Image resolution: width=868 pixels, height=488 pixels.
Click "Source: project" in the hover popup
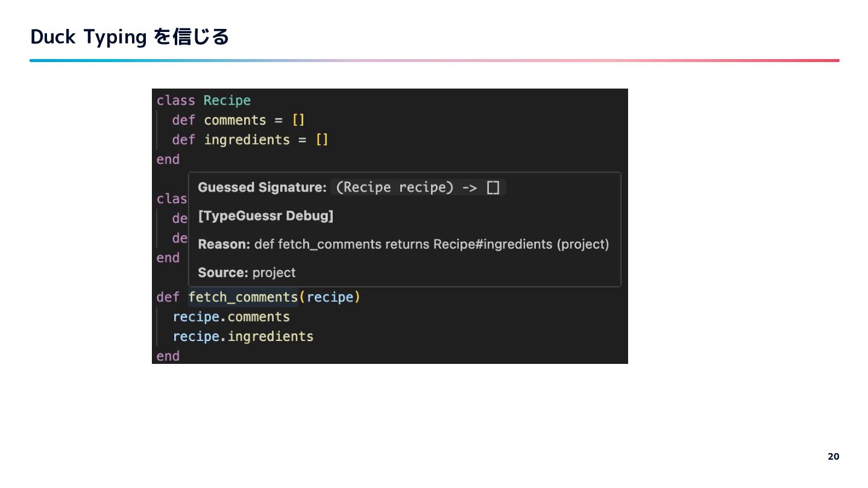(x=247, y=272)
